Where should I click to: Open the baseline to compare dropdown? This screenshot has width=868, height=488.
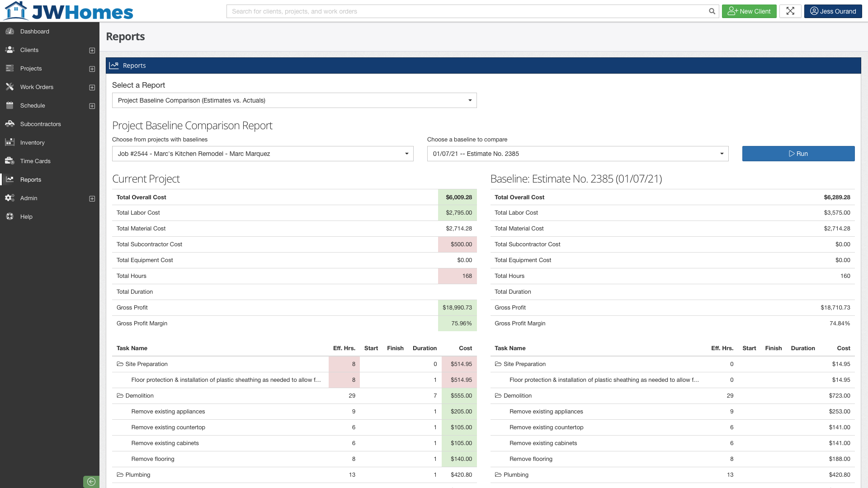(x=577, y=154)
